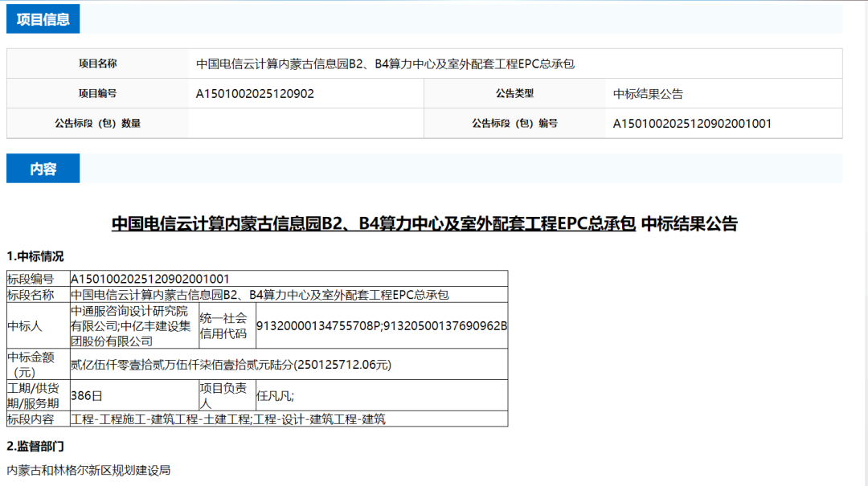Select 标段编号 value in the bid table
The width and height of the screenshot is (868, 486).
(150, 279)
